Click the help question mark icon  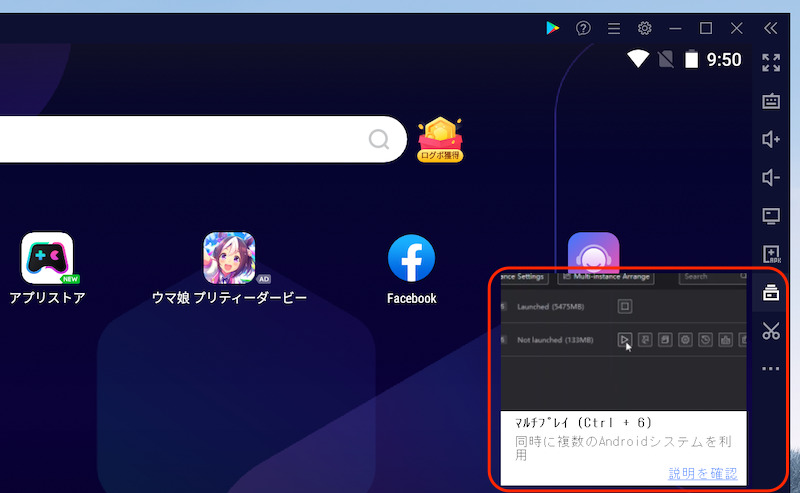(x=584, y=28)
